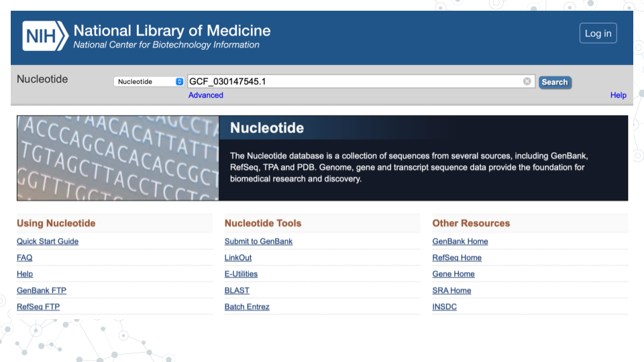The image size is (644, 362).
Task: Open the Nucleotide database dropdown
Action: click(x=150, y=82)
